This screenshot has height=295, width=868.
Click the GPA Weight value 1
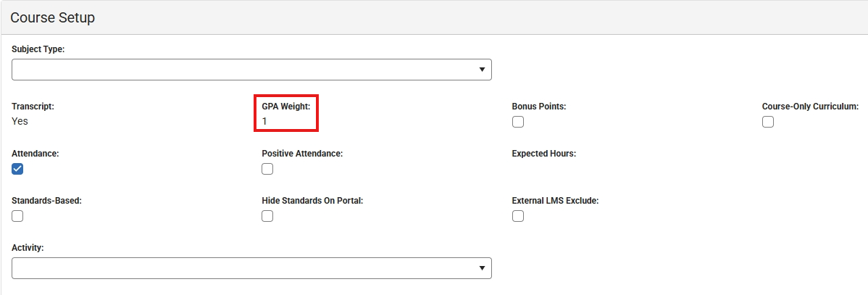coord(264,121)
